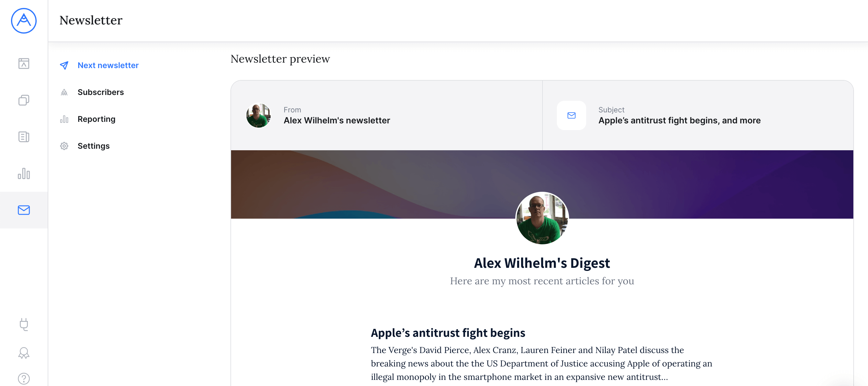Open the portfolio icon in the left sidebar
Image resolution: width=868 pixels, height=386 pixels.
click(x=24, y=63)
